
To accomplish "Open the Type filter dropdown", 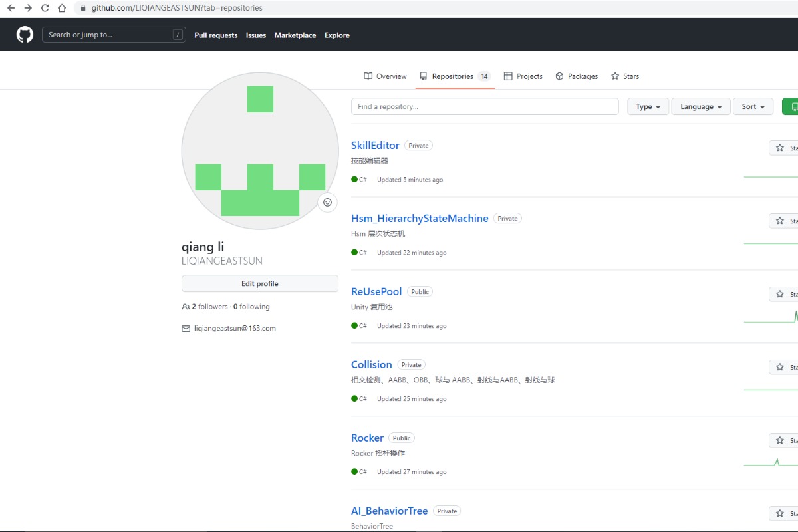I will pyautogui.click(x=648, y=106).
